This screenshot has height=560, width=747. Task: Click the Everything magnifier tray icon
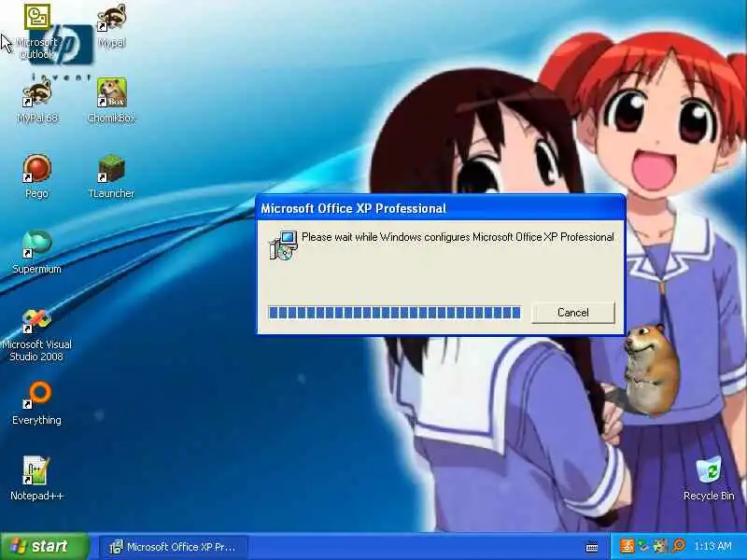pyautogui.click(x=679, y=546)
